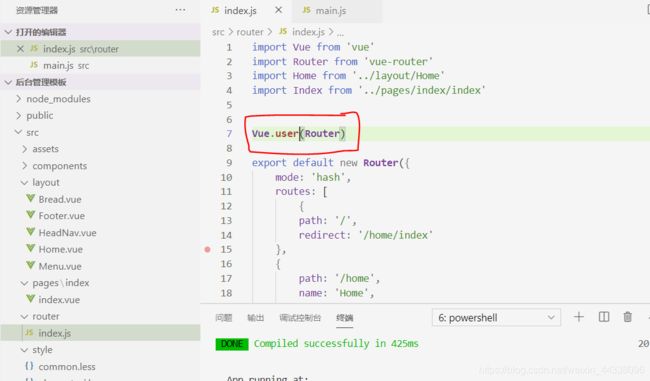The width and height of the screenshot is (650, 381).
Task: Click Vue icon next to Menu.vue
Action: click(x=30, y=265)
